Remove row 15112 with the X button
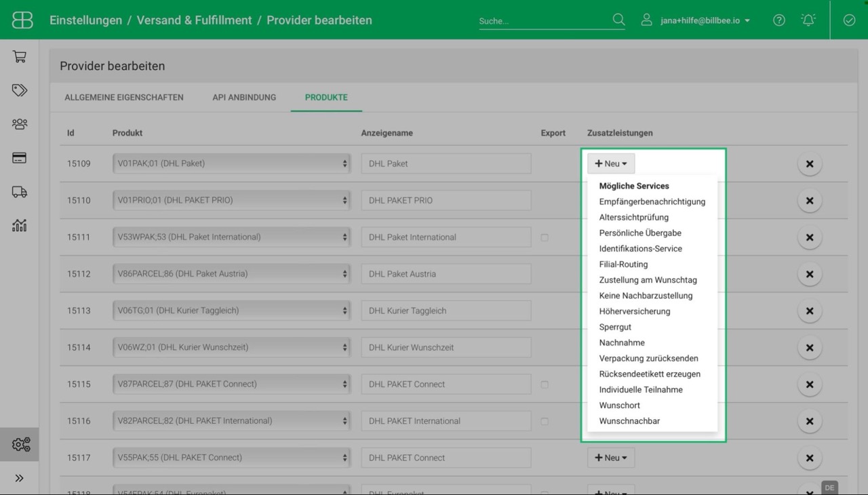Image resolution: width=868 pixels, height=495 pixels. tap(810, 274)
